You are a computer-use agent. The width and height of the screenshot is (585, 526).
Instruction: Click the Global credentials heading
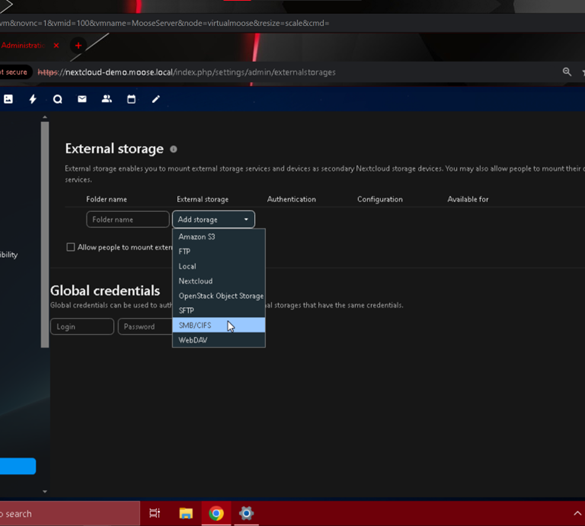[x=105, y=291]
